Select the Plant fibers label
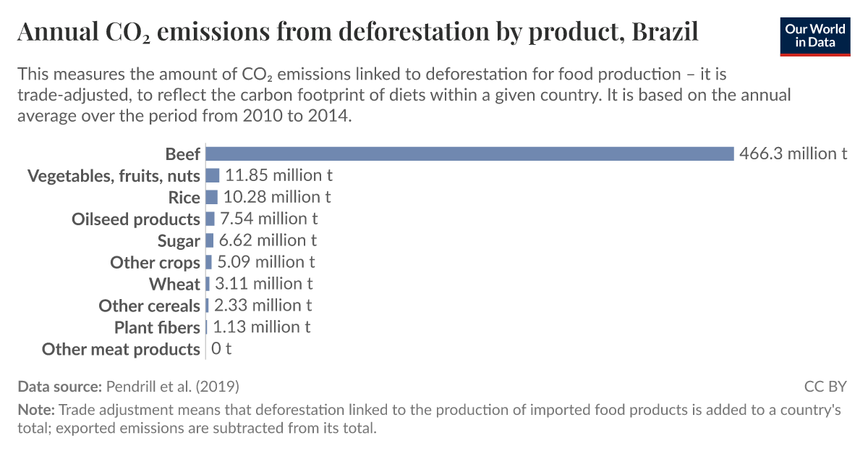The height and width of the screenshot is (454, 868). pos(157,327)
